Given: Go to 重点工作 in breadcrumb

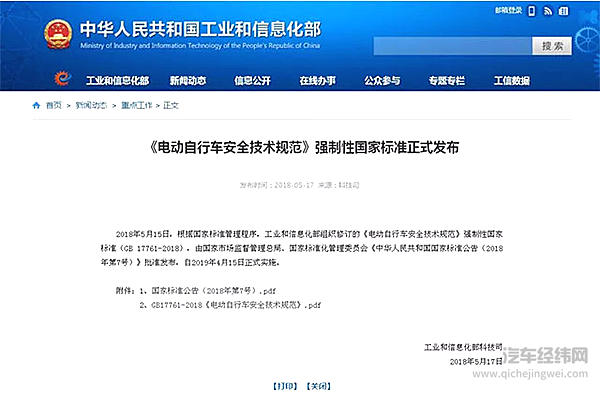Looking at the screenshot, I should point(137,105).
